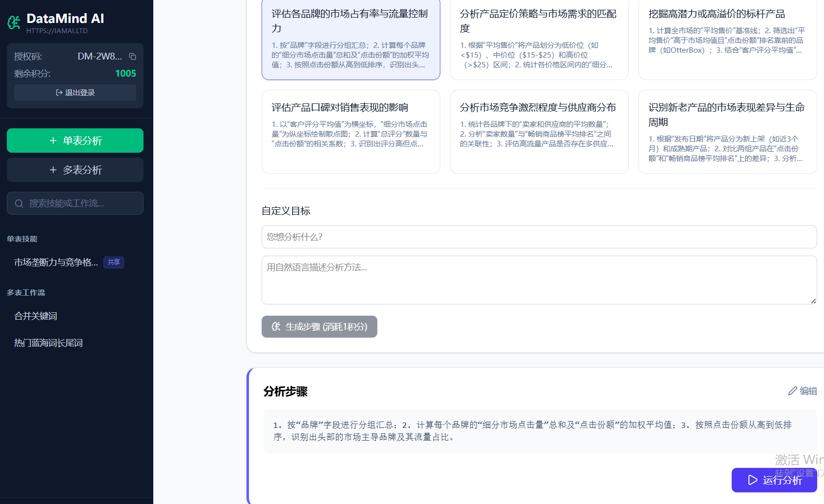Select the 评估各品牌的市场占有率 card
824x504 pixels.
pos(350,39)
